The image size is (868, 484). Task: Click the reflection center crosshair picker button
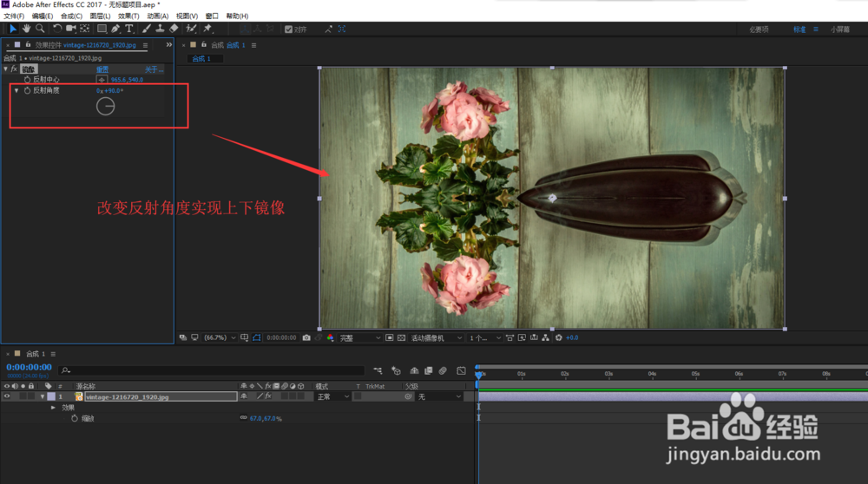click(102, 80)
